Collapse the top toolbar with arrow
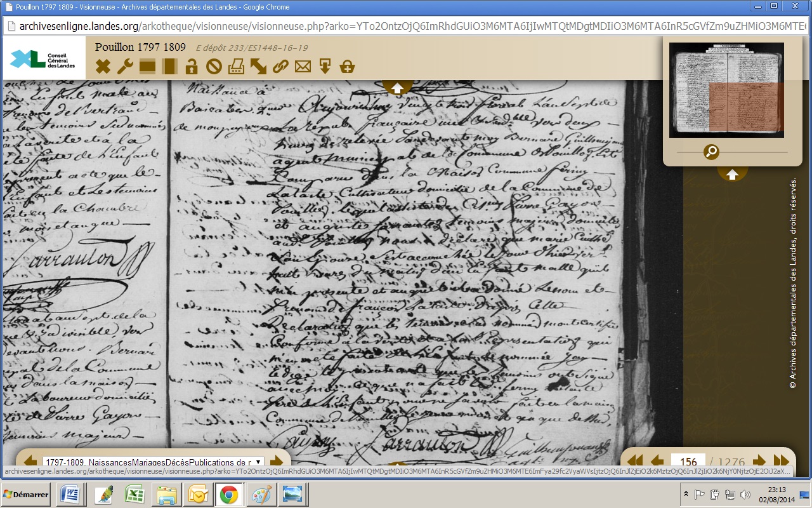Viewport: 812px width, 508px height. coord(397,88)
